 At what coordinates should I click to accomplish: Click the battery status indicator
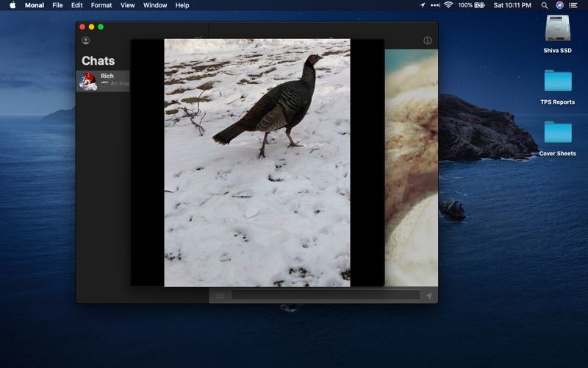471,5
